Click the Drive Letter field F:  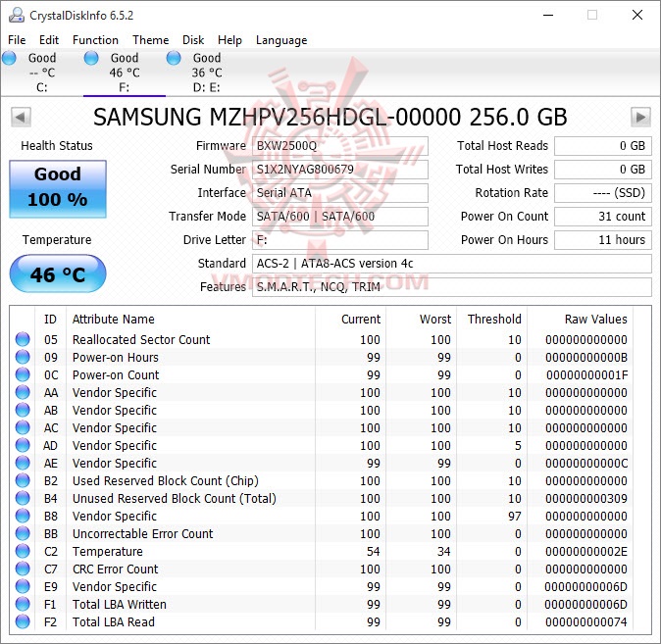click(x=339, y=240)
